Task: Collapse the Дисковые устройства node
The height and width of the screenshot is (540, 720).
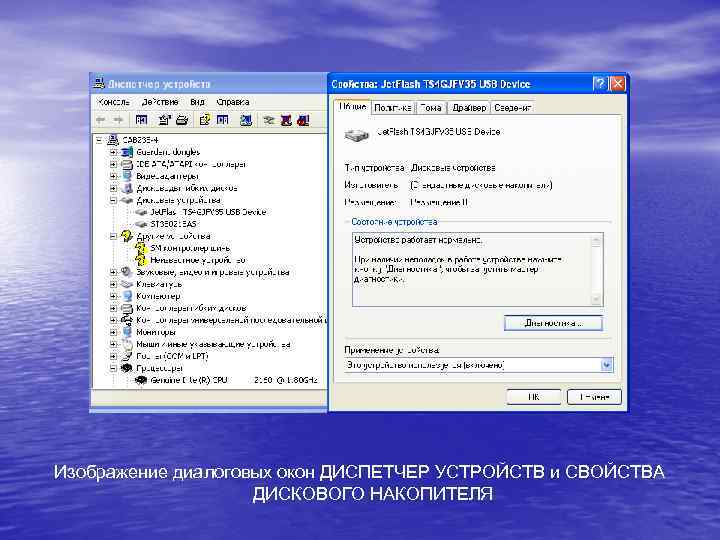Action: pyautogui.click(x=113, y=200)
